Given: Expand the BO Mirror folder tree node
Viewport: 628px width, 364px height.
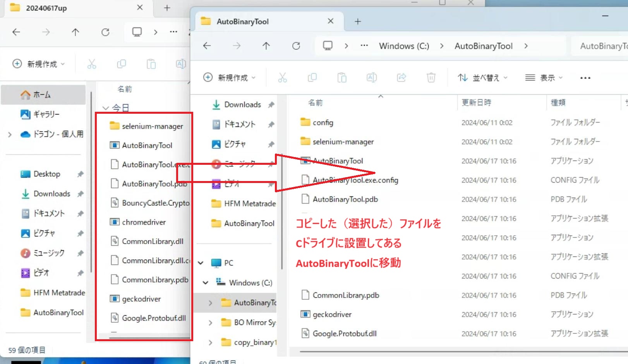Looking at the screenshot, I should pyautogui.click(x=210, y=323).
